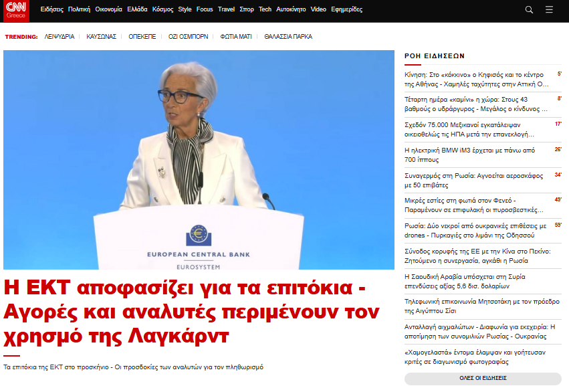Click the ΟΛΕΣ ΟΙ ΕΙΔΗΣΕΙΣ button
Image resolution: width=569 pixels, height=392 pixels.
483,378
